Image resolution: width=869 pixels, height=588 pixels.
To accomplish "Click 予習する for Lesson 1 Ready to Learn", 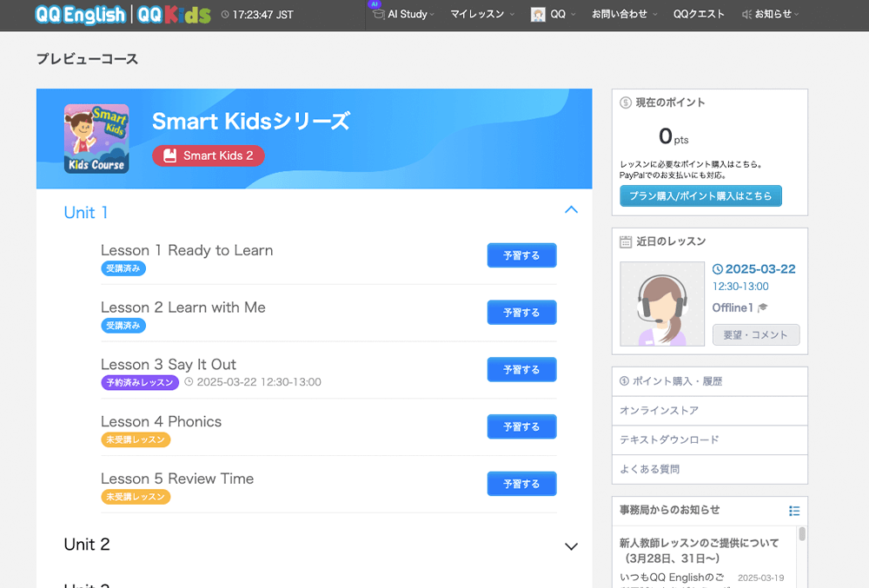I will tap(521, 255).
